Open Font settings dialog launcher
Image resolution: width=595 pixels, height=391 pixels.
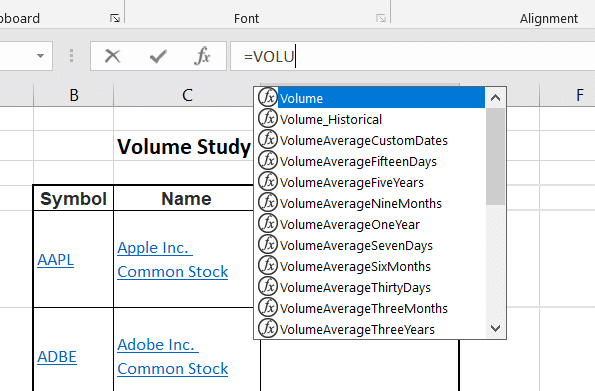[381, 18]
